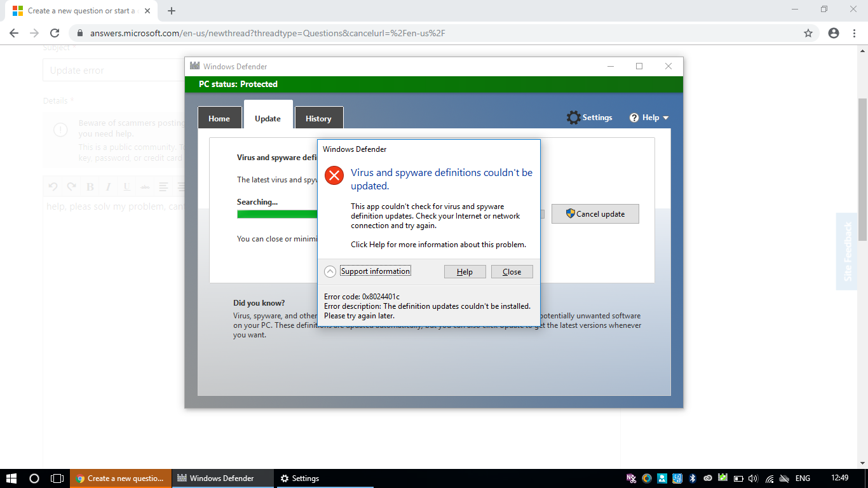The height and width of the screenshot is (488, 868).
Task: Open a new Chrome tab
Action: [172, 11]
